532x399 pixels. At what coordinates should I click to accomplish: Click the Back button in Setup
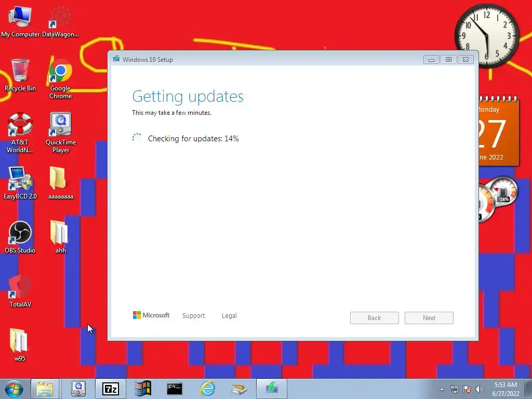point(375,318)
